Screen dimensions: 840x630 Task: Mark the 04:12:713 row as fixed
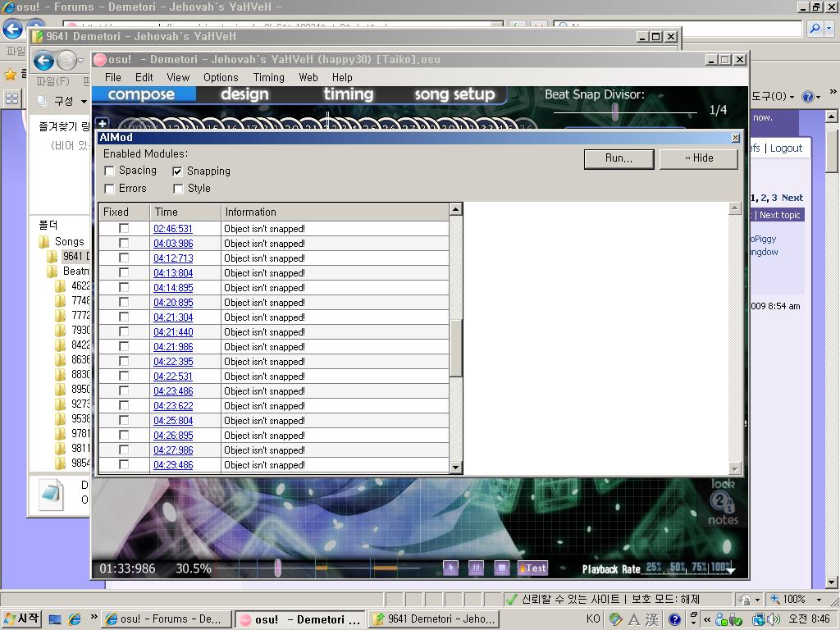[124, 258]
